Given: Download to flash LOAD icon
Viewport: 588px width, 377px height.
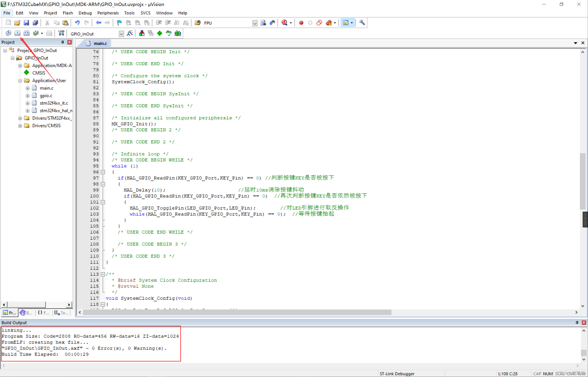Looking at the screenshot, I should click(x=61, y=33).
